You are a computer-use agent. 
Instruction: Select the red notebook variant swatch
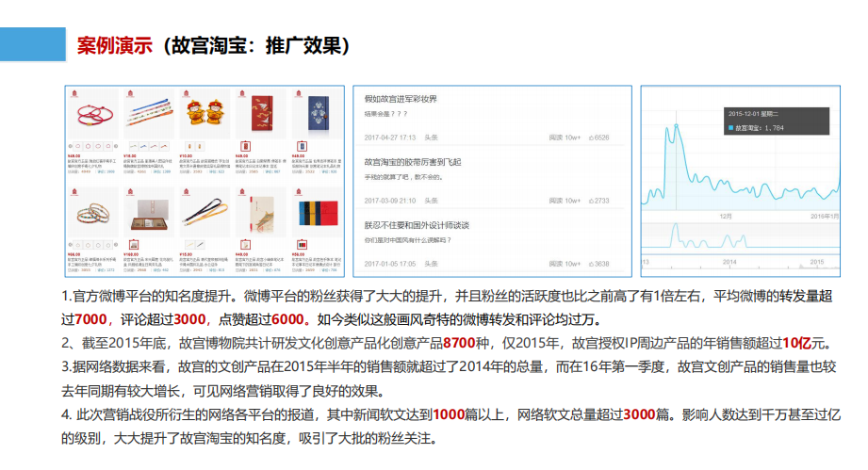(x=246, y=147)
